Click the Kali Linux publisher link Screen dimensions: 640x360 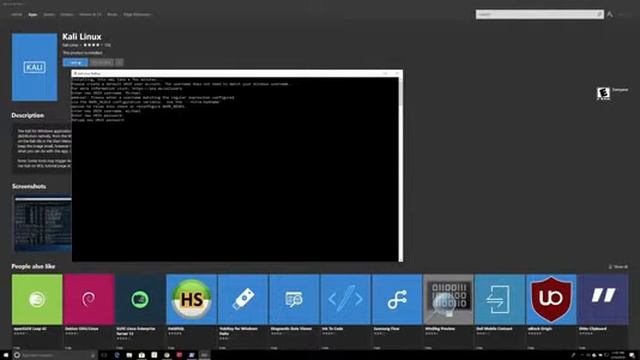(70, 45)
